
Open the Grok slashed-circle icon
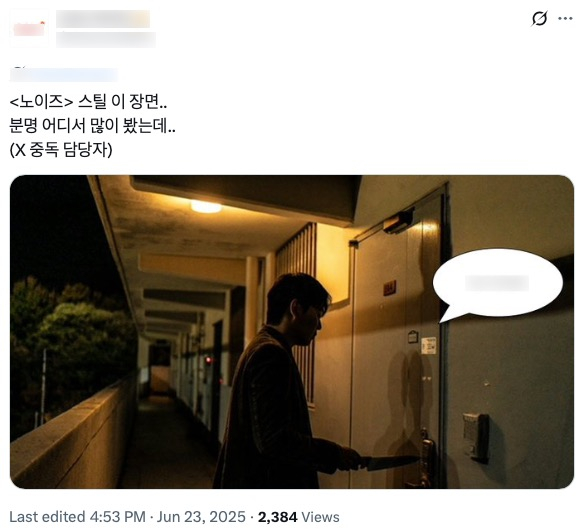click(x=539, y=19)
